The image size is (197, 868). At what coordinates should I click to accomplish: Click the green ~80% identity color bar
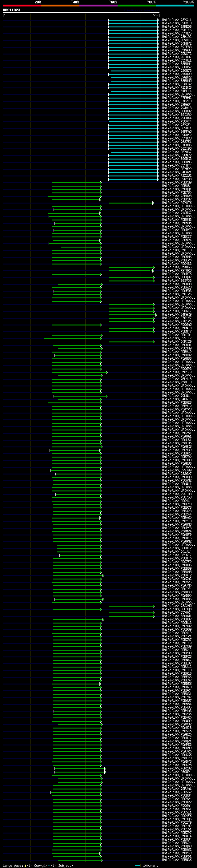[137, 6]
